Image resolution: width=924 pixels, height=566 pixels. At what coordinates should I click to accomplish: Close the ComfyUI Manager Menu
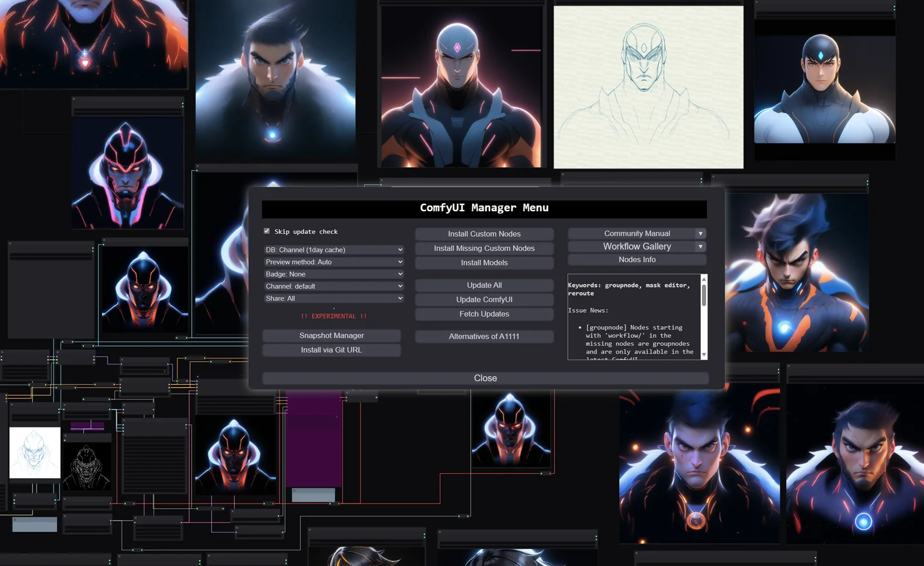coord(485,378)
